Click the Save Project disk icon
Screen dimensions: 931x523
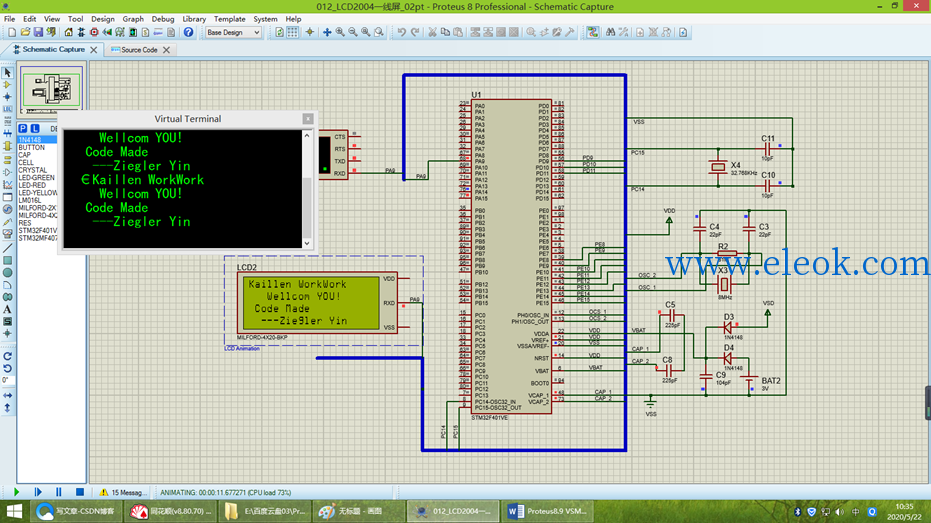tap(38, 32)
